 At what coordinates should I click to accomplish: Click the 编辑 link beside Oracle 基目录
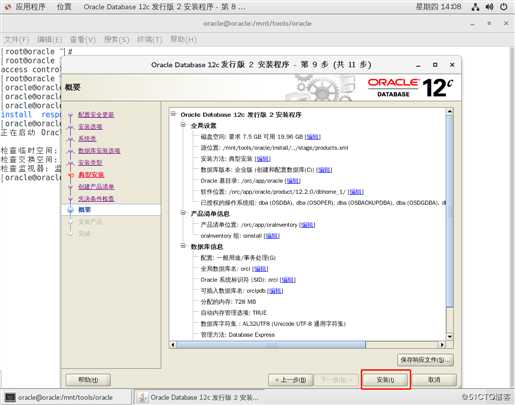coord(293,181)
